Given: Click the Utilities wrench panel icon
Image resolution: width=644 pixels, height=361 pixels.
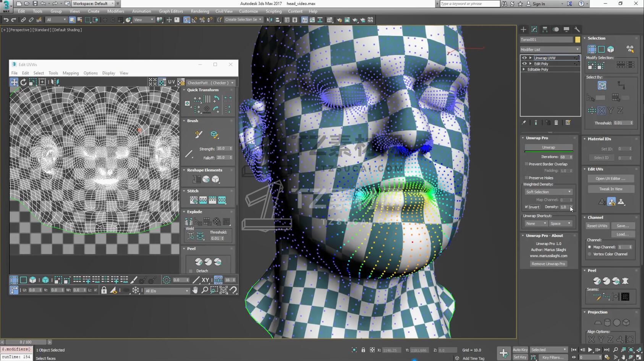Looking at the screenshot, I should tap(577, 29).
